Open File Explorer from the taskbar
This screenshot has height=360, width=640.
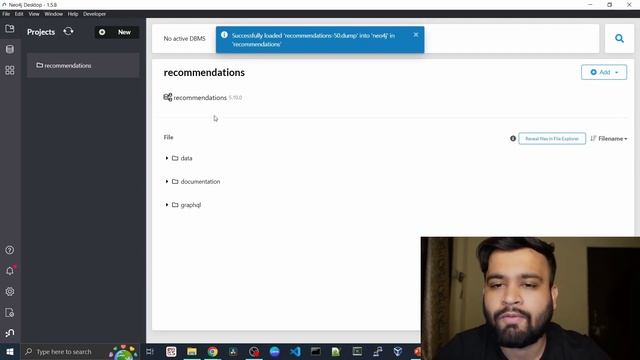tap(192, 351)
